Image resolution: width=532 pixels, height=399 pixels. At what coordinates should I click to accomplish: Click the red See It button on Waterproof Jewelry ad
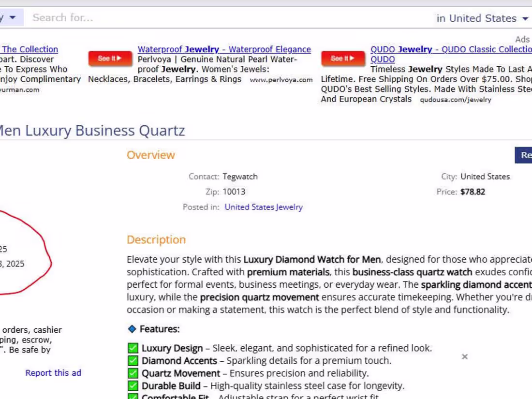click(110, 59)
